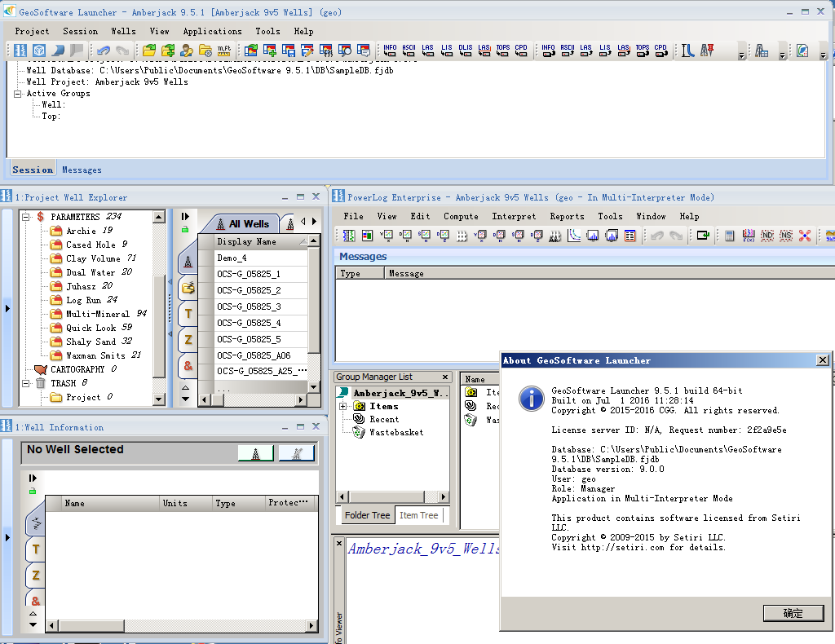Viewport: 835px width, 644px height.
Task: Click the DLIS import icon in Launcher toolbar
Action: [x=465, y=51]
